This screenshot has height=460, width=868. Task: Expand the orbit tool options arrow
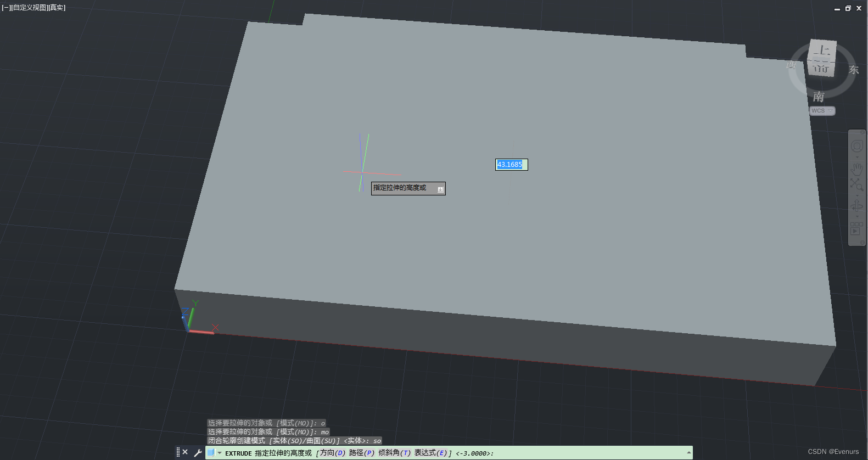(857, 216)
